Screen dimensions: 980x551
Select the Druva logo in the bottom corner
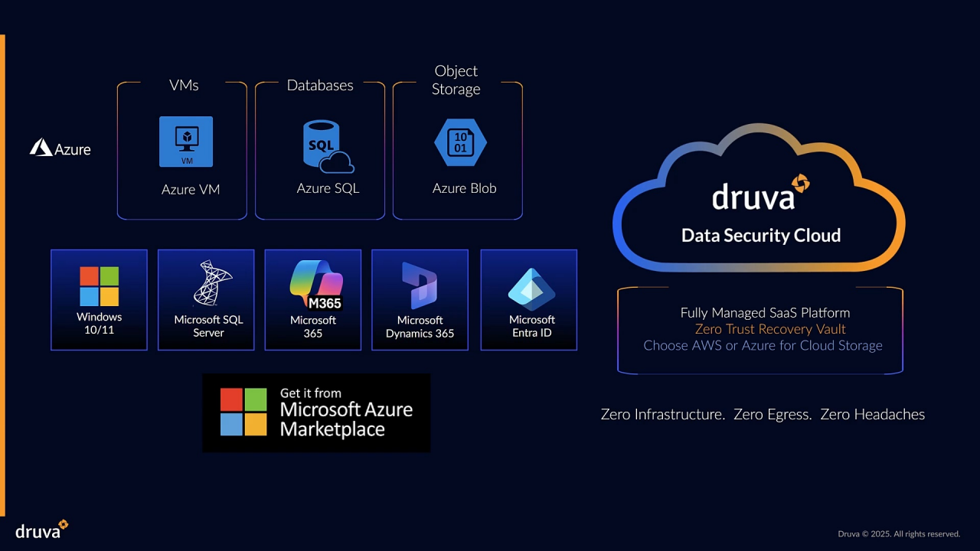[38, 529]
